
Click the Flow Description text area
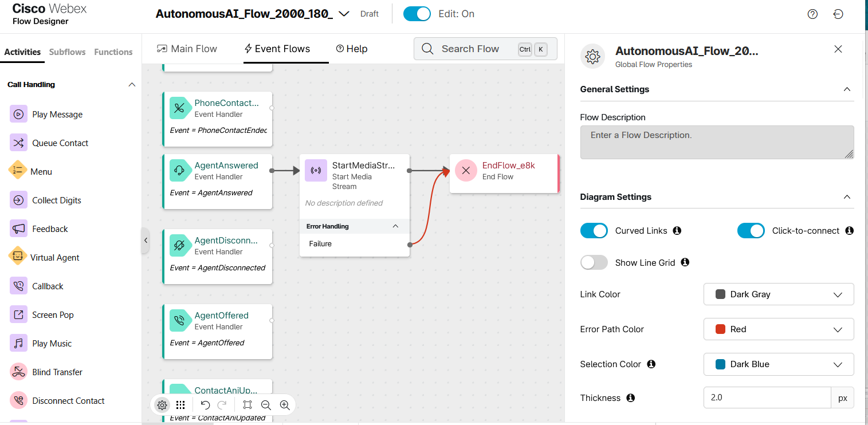coord(717,142)
